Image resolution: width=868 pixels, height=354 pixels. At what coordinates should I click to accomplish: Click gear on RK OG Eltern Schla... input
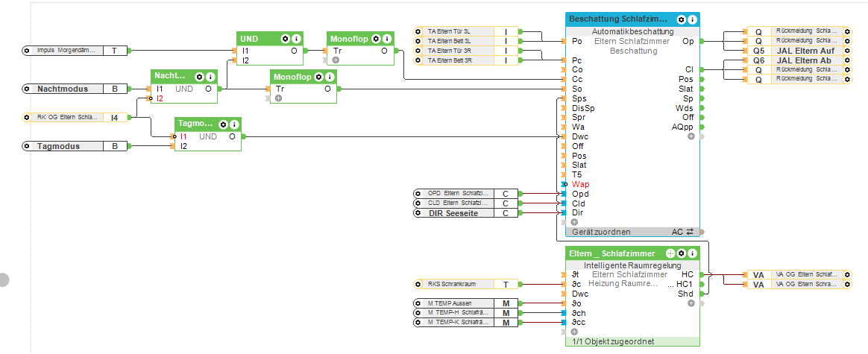(27, 117)
